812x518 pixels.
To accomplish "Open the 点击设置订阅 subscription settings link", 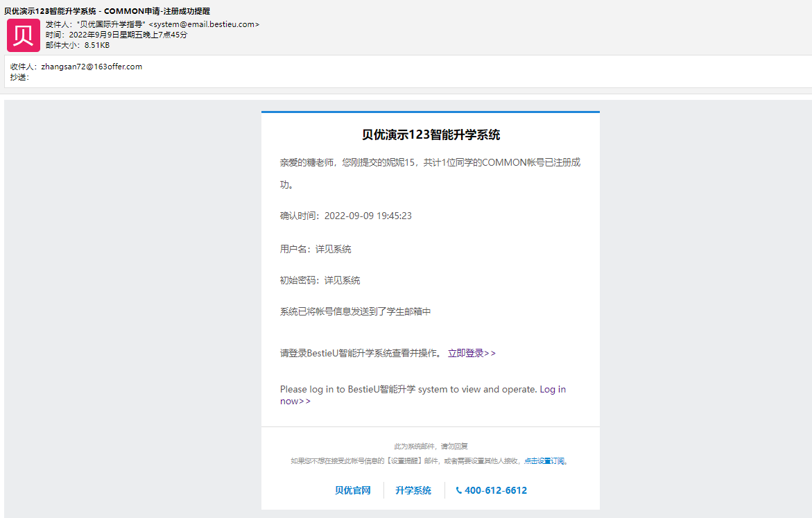I will tap(544, 461).
